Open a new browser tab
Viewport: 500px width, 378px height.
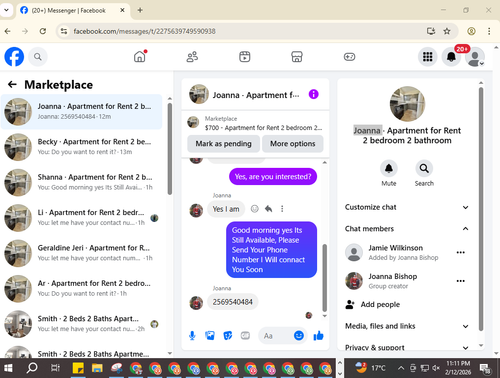140,10
